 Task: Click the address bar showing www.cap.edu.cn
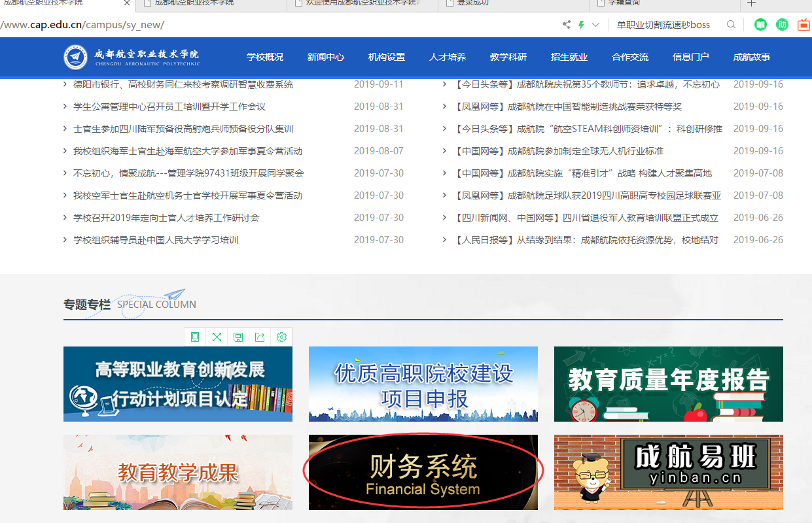coord(278,25)
